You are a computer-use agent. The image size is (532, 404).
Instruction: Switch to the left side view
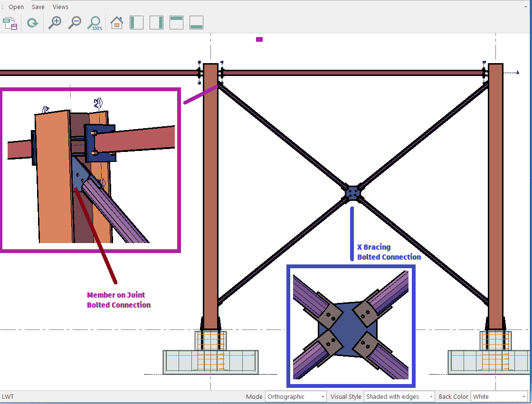137,23
